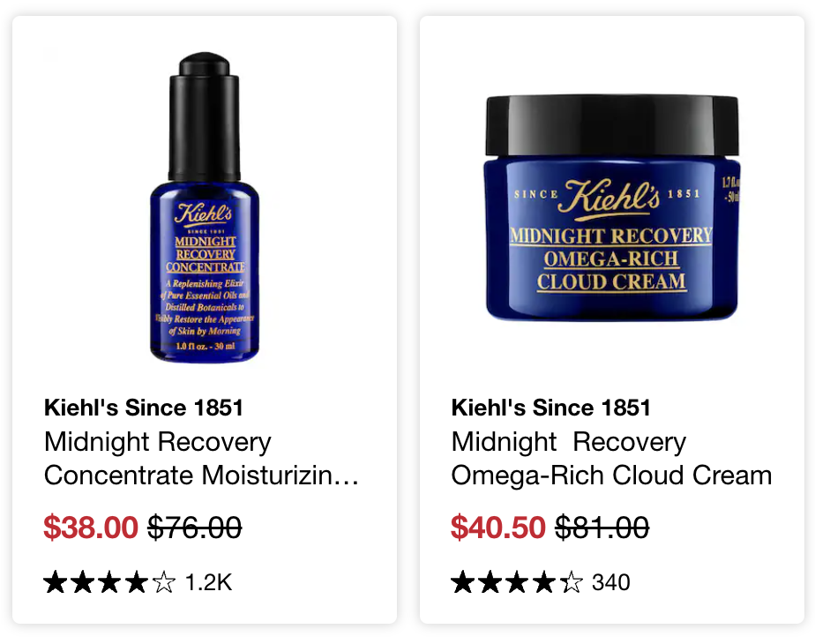Click the Midnight Recovery Concentrate Moisturizing product title
This screenshot has width=815, height=644.
201,458
